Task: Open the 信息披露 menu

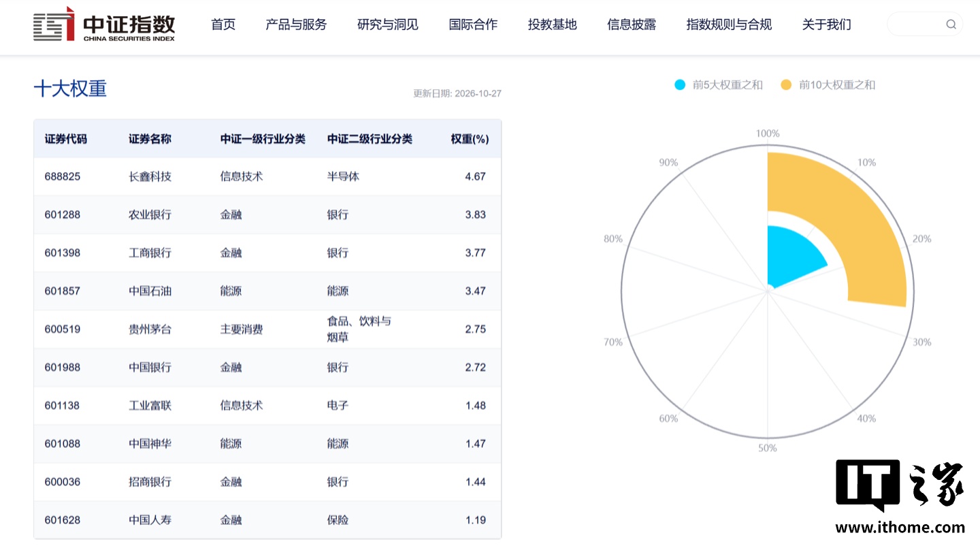Action: tap(632, 25)
